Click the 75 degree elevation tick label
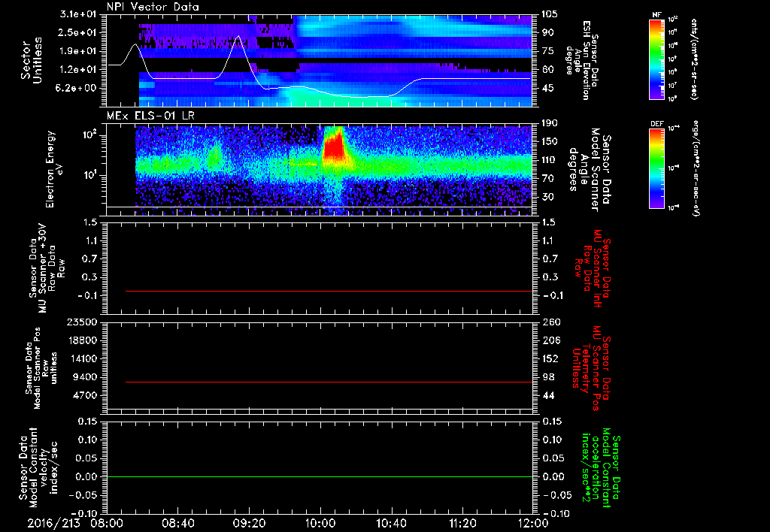Image resolution: width=770 pixels, height=532 pixels. pyautogui.click(x=547, y=51)
